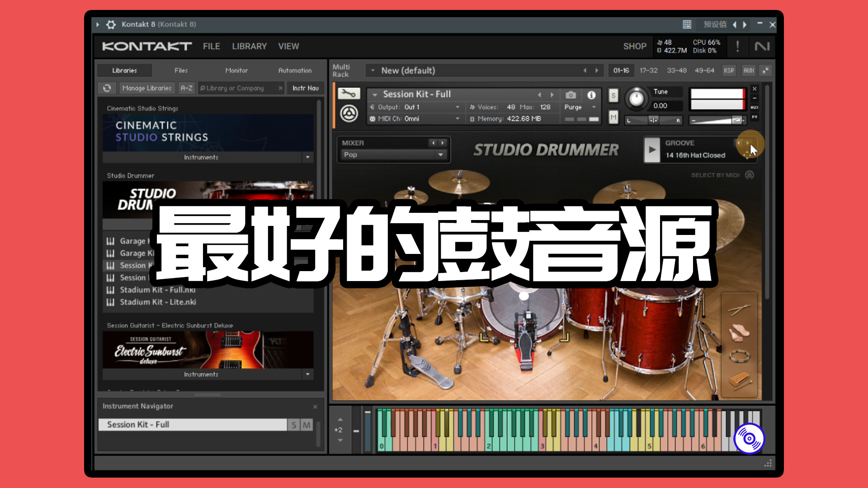This screenshot has height=488, width=868.
Task: Mute the Session Kit instrument in rack
Action: point(613,117)
